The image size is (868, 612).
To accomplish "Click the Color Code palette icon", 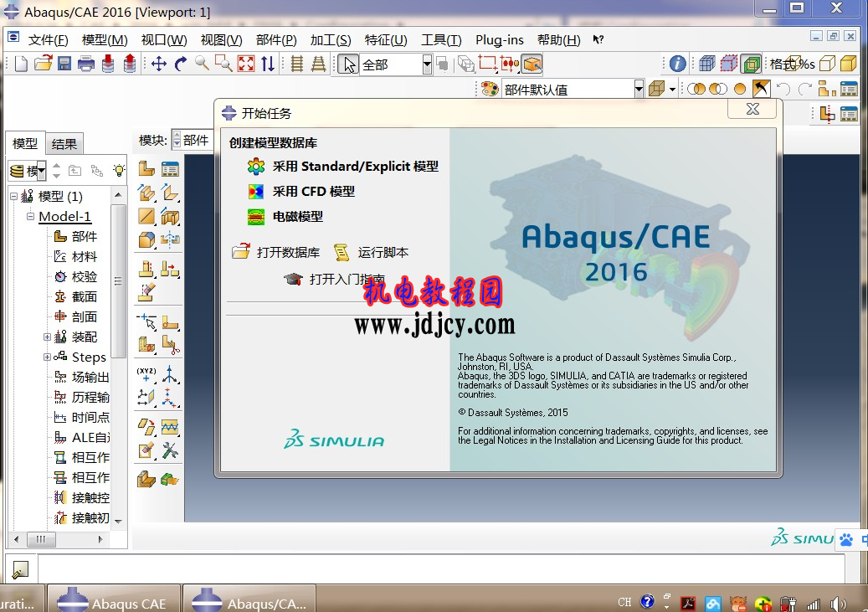I will (x=490, y=89).
